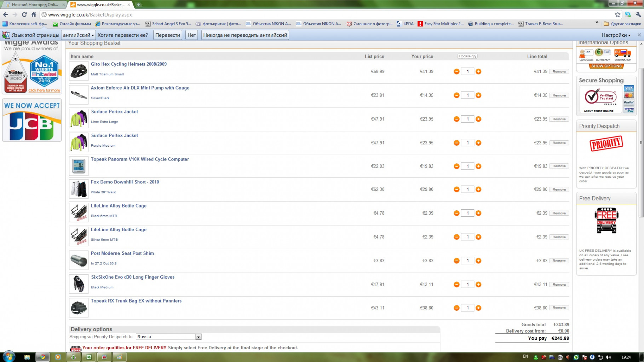This screenshot has height=362, width=644.
Task: Open the Surface Pertex Jacket Lime Extra Large link
Action: pyautogui.click(x=115, y=112)
